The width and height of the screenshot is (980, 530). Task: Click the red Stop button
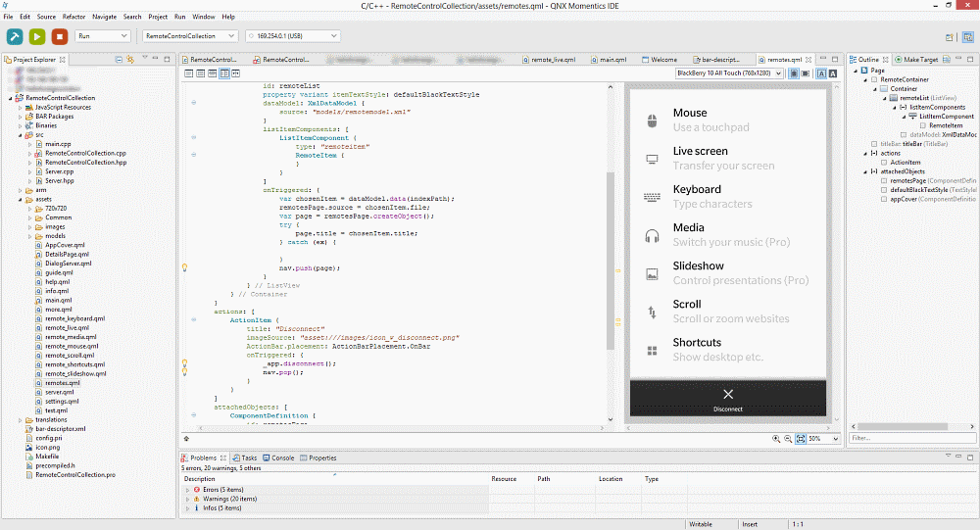point(60,36)
